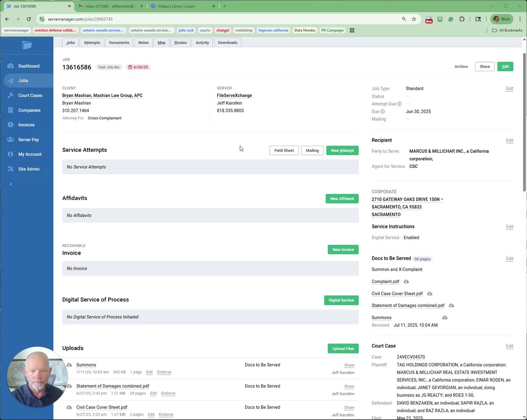Image resolution: width=527 pixels, height=420 pixels.
Task: Edit the Recipient section
Action: tap(509, 140)
